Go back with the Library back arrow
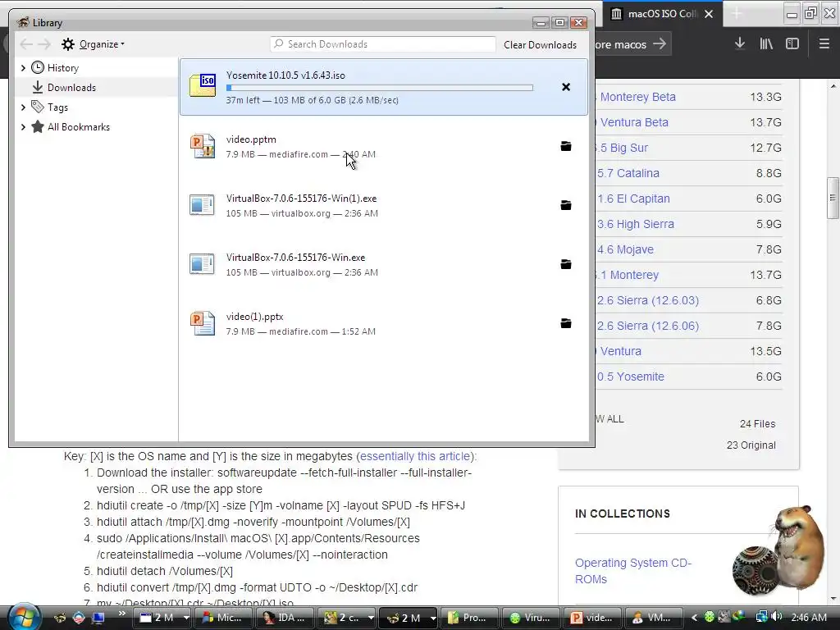This screenshot has width=840, height=630. coord(25,44)
